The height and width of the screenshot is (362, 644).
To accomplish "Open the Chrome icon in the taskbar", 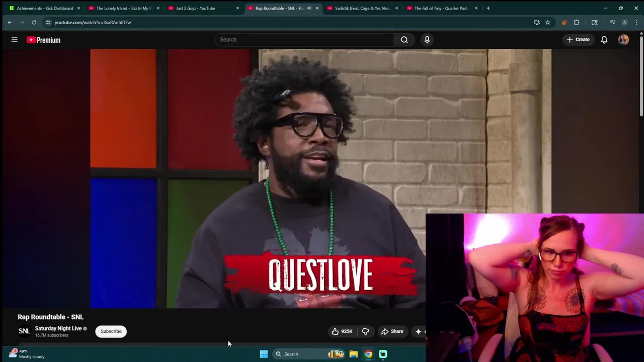I will click(x=368, y=354).
